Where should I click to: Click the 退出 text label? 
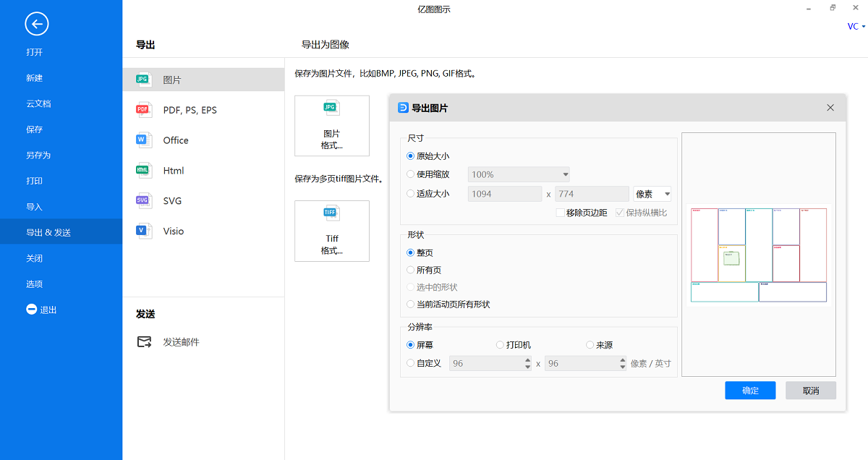pos(48,310)
